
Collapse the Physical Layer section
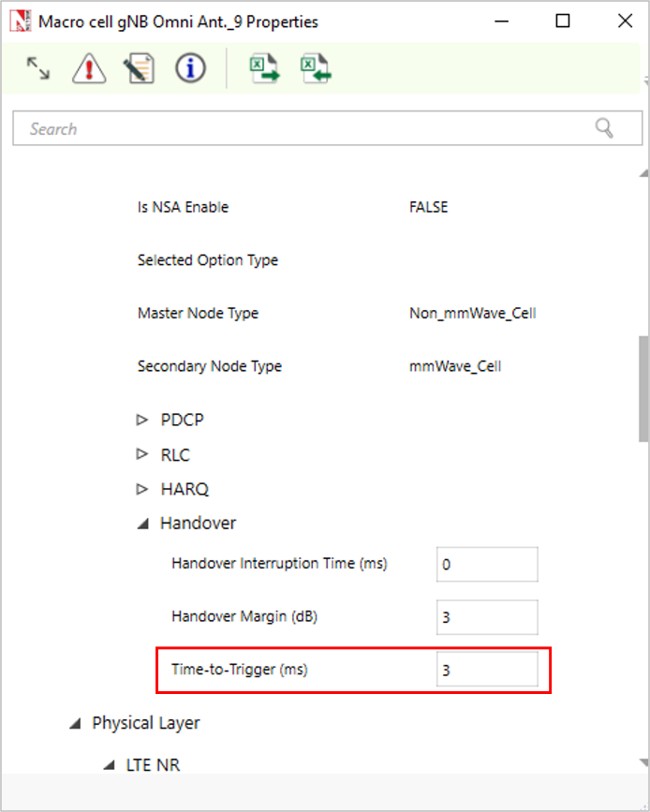click(x=75, y=724)
